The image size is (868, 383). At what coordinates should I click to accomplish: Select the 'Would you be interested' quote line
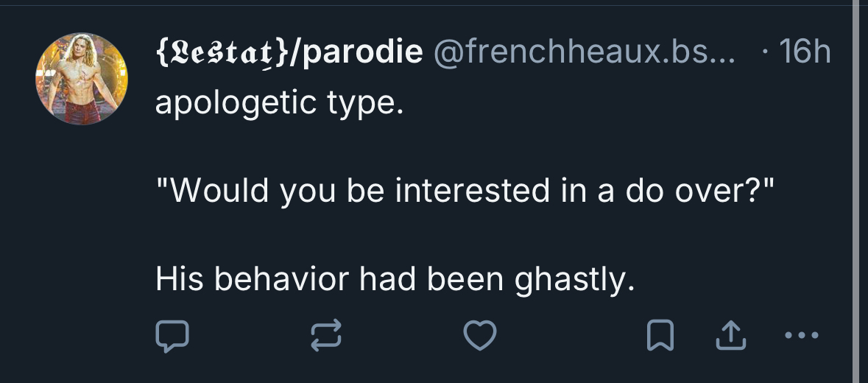[x=465, y=191]
